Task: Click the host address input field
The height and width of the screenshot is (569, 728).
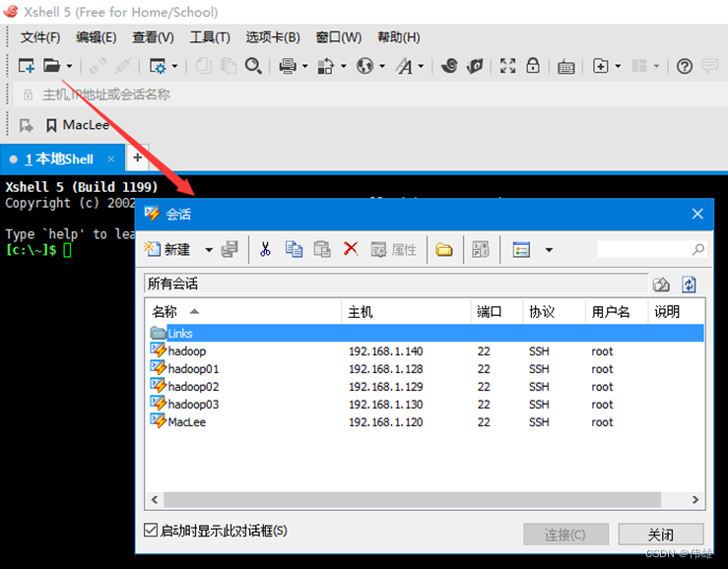Action: point(371,95)
